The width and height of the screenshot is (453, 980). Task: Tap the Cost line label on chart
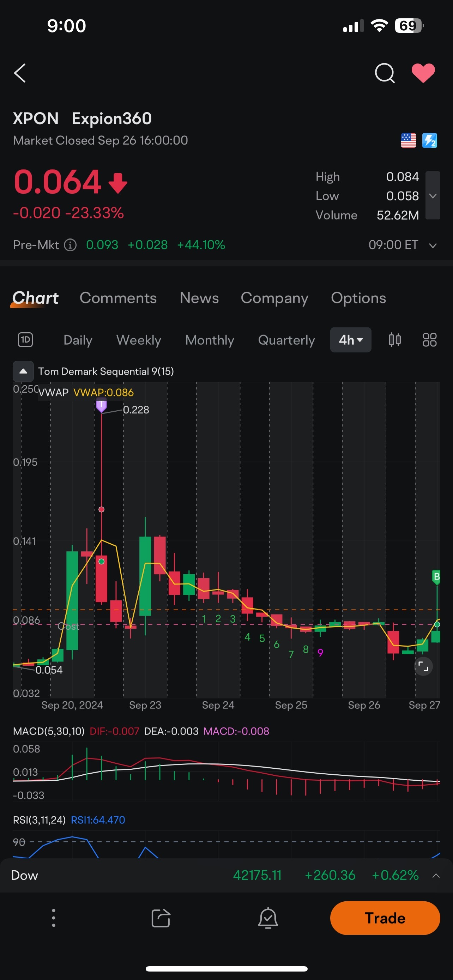[68, 626]
